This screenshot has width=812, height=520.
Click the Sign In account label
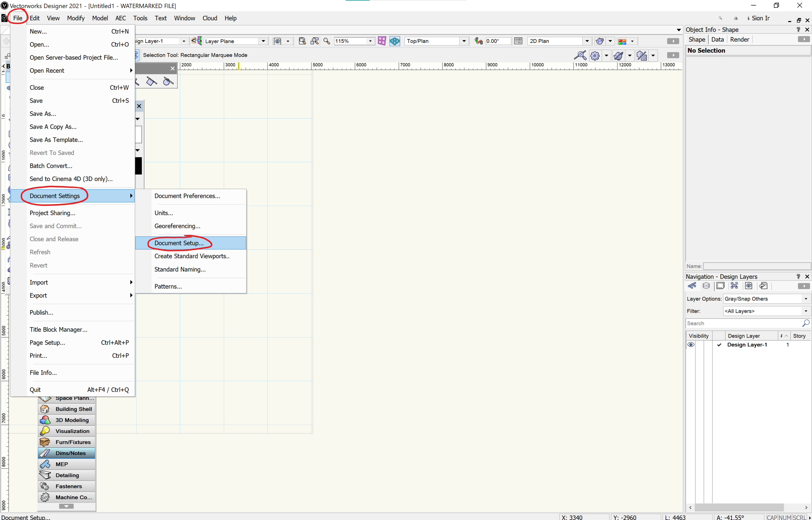pyautogui.click(x=760, y=18)
